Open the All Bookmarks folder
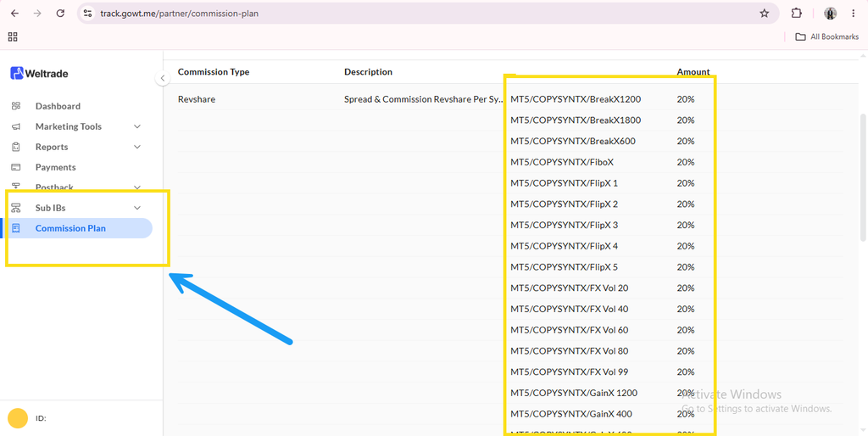The image size is (868, 436). (x=827, y=36)
